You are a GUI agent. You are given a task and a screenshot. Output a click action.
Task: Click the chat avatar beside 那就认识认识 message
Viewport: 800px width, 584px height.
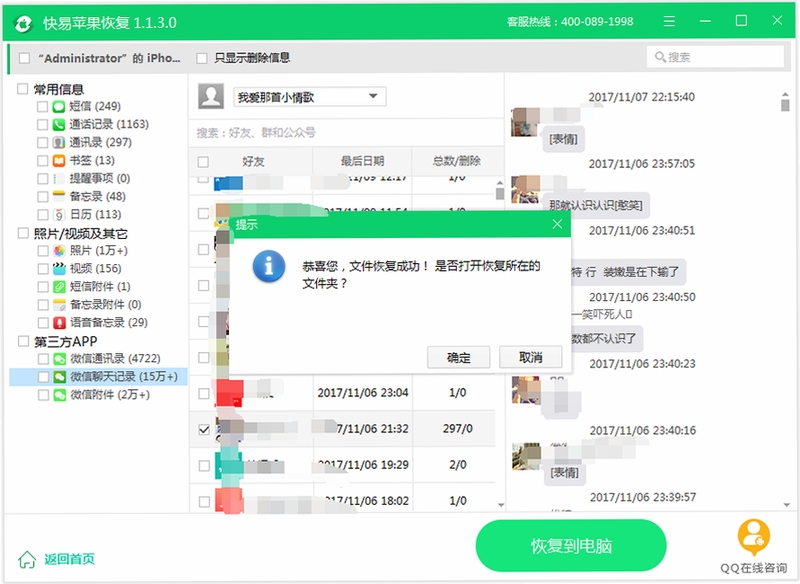[526, 189]
